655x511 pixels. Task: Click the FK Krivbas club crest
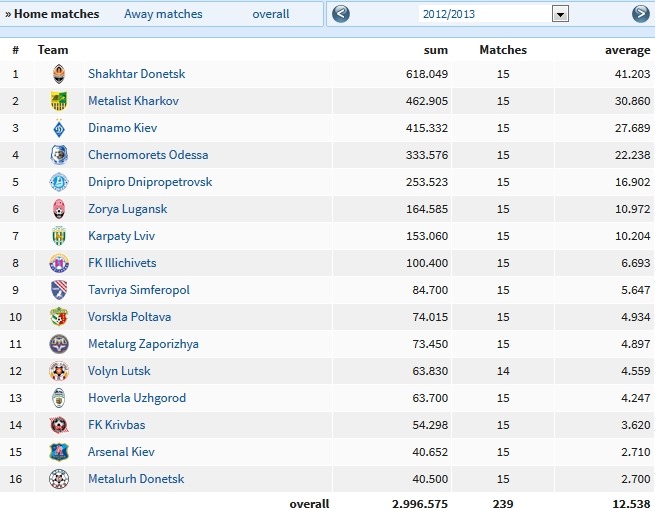pyautogui.click(x=59, y=425)
